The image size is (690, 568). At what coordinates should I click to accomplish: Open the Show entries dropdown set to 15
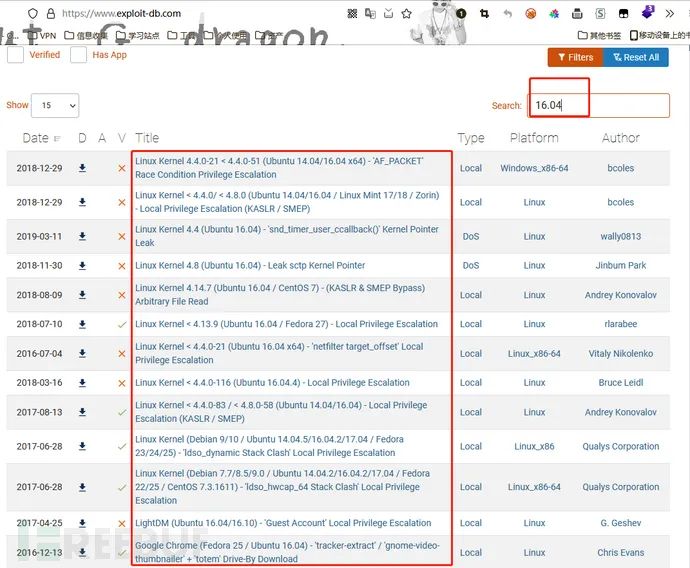click(x=55, y=105)
